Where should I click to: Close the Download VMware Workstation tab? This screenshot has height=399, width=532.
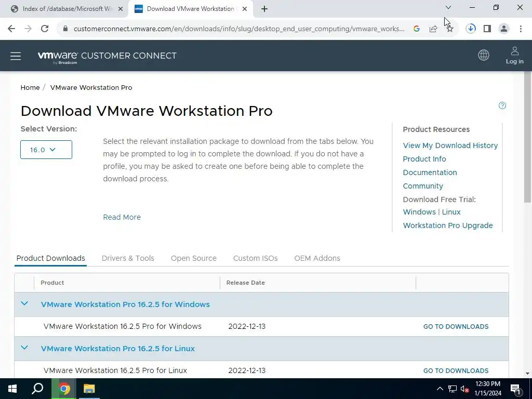(x=245, y=9)
